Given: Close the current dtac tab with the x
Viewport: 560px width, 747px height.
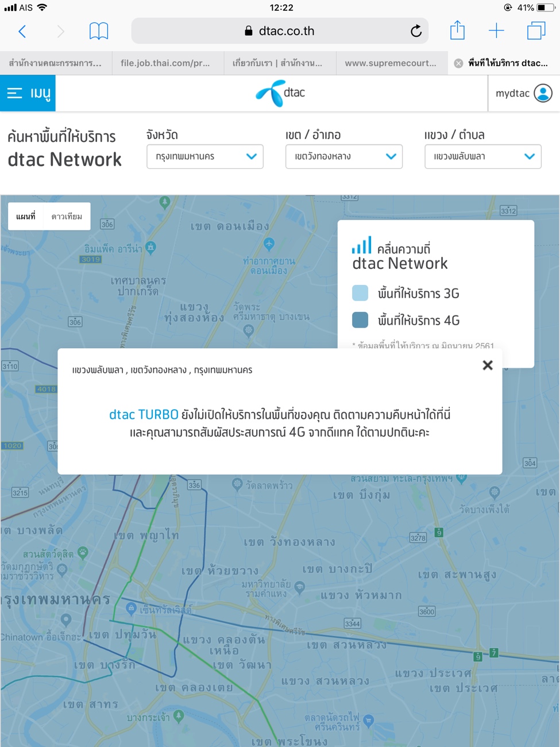Looking at the screenshot, I should 458,63.
